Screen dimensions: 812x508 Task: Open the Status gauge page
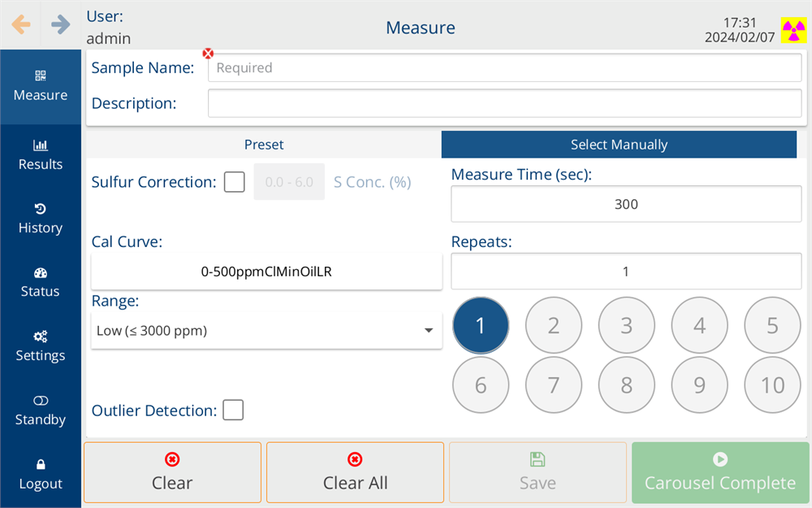point(41,282)
